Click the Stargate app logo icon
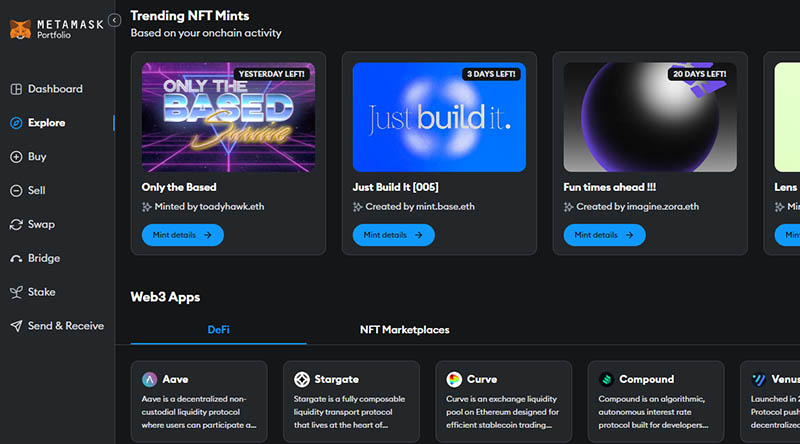 pyautogui.click(x=302, y=380)
